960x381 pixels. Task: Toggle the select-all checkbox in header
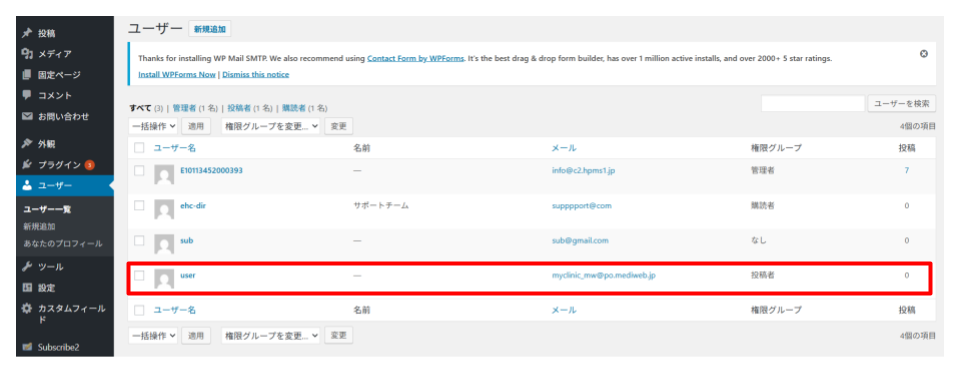pyautogui.click(x=140, y=148)
